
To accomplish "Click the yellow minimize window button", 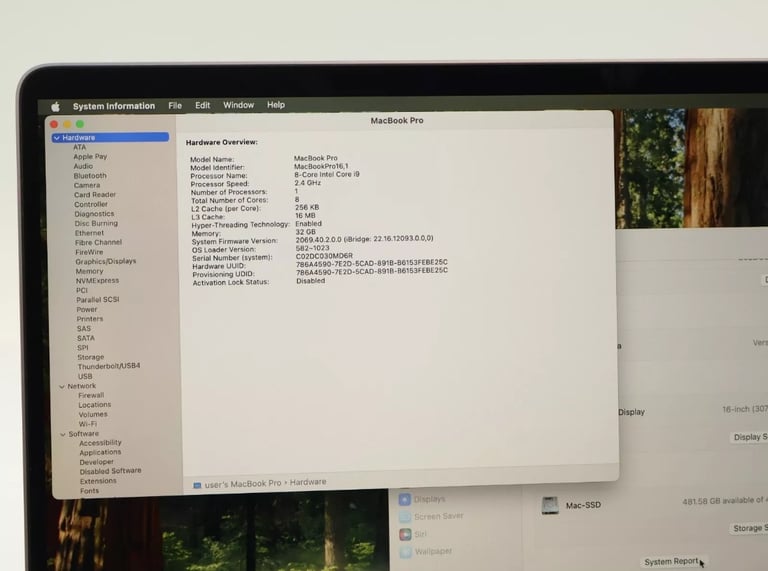I will [x=67, y=124].
